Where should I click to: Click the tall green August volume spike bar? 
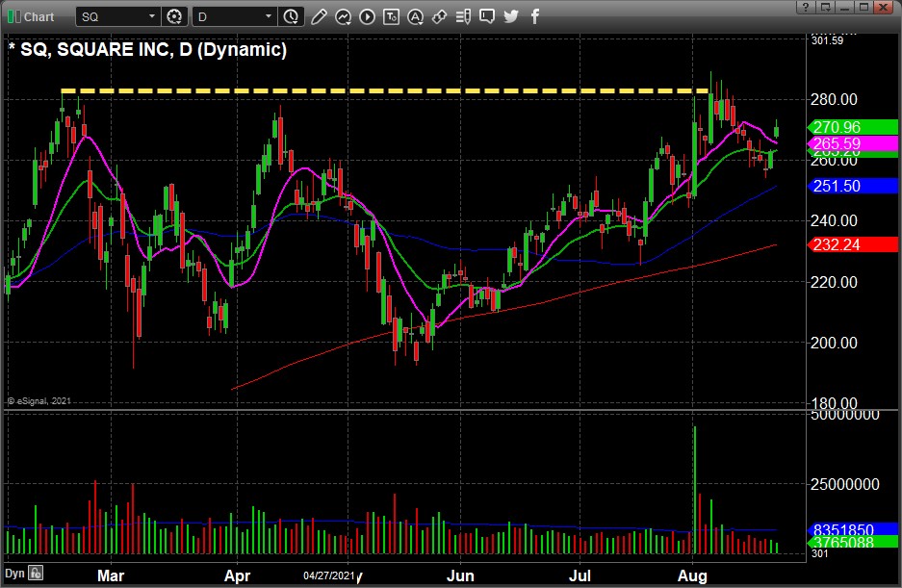[695, 490]
